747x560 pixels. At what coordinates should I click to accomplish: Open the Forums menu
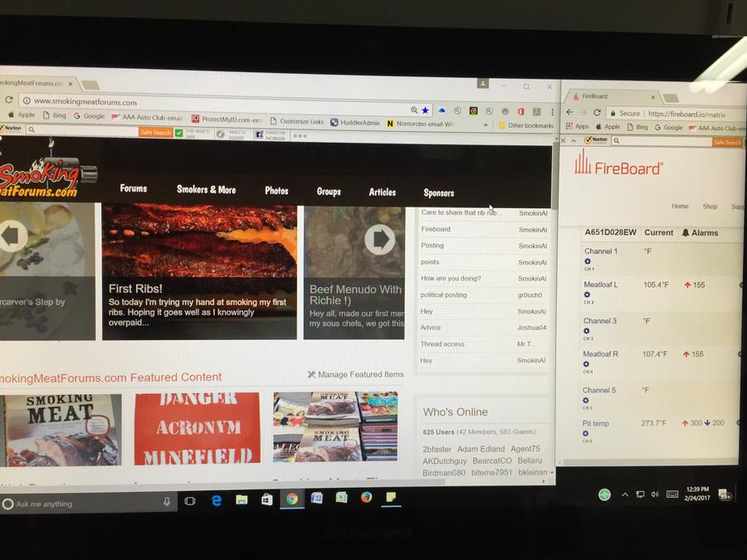tap(133, 188)
